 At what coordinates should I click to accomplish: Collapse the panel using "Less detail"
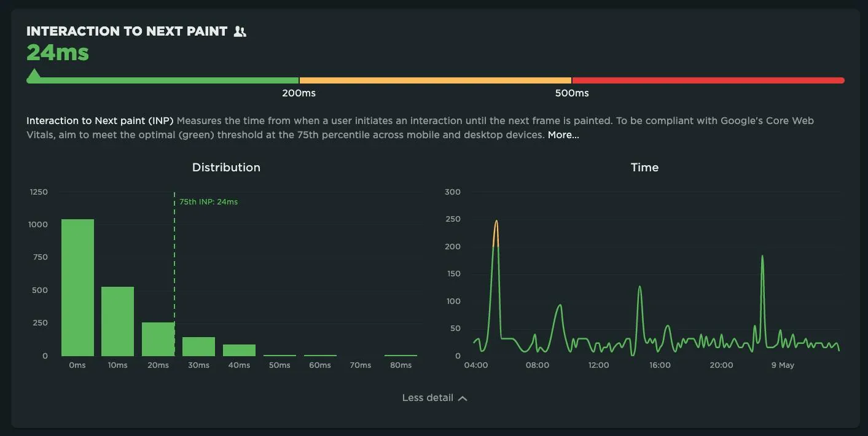(x=426, y=397)
